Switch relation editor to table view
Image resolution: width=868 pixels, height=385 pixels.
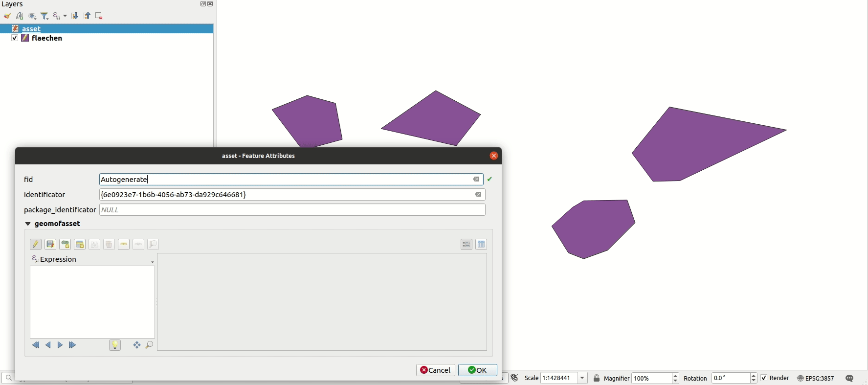tap(481, 245)
